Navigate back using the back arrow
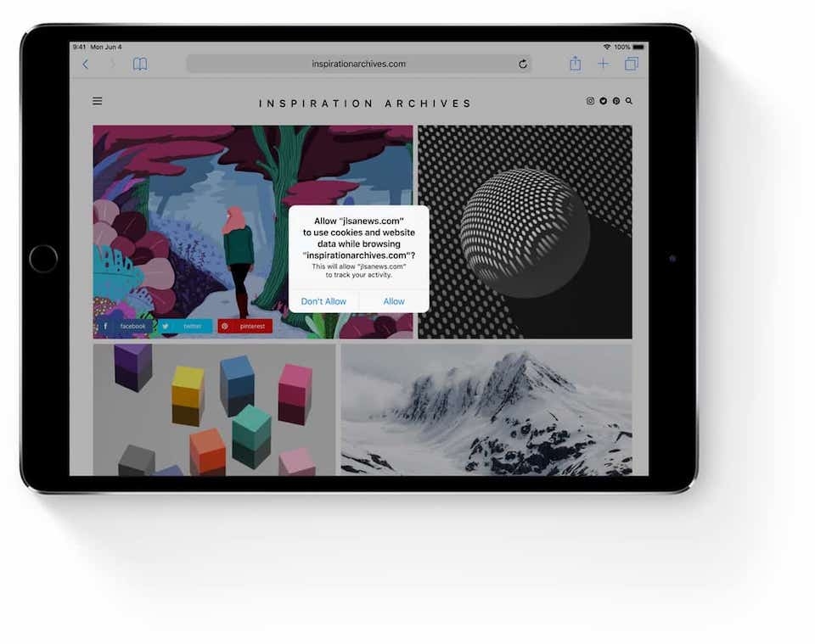The image size is (815, 644). pyautogui.click(x=86, y=63)
